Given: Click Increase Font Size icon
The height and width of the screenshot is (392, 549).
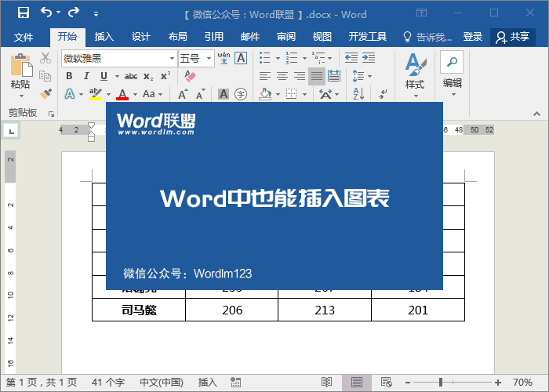Looking at the screenshot, I should [x=183, y=94].
